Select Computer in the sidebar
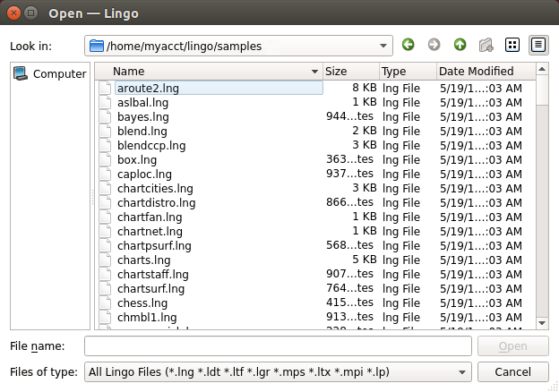Image resolution: width=559 pixels, height=392 pixels. [50, 73]
